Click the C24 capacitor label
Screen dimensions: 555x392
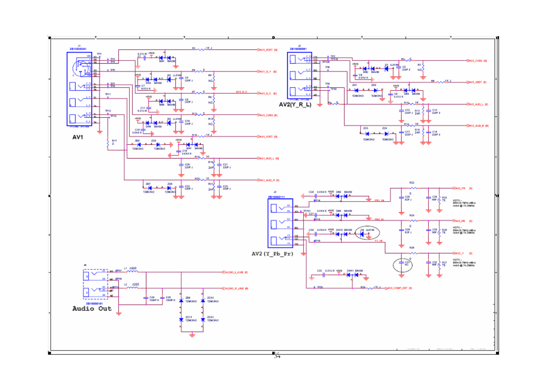pyautogui.click(x=311, y=192)
